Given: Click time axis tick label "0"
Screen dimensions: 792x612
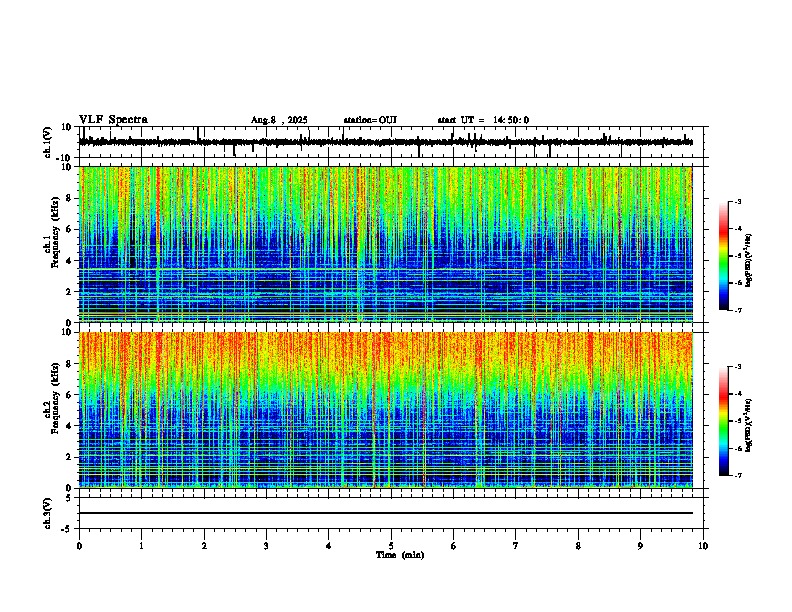Looking at the screenshot, I should pos(79,546).
